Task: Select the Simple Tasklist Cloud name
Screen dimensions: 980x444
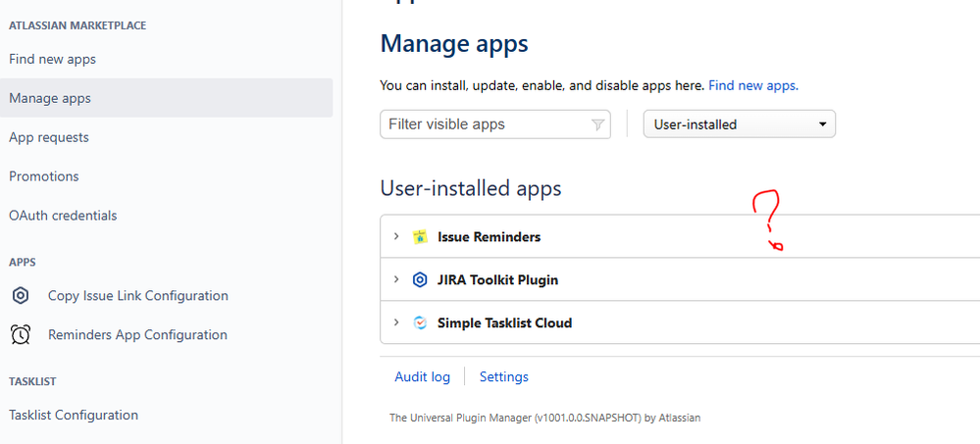Action: point(504,322)
